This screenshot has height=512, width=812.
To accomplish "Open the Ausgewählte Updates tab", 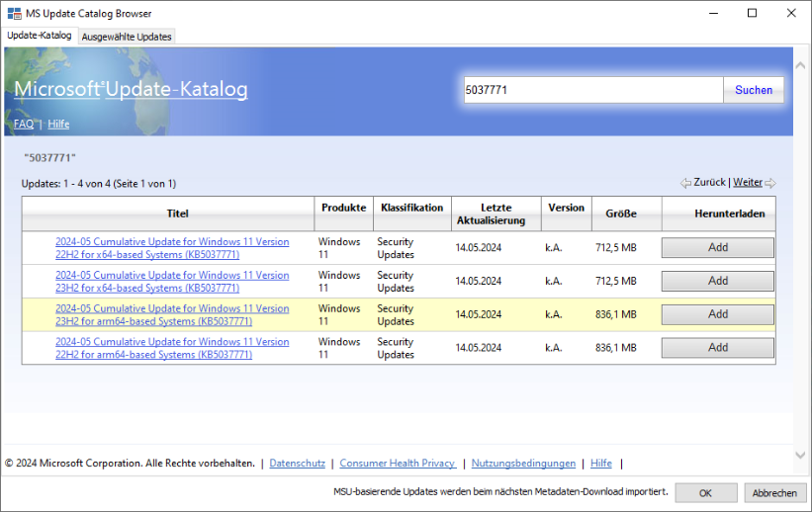I will [x=127, y=37].
